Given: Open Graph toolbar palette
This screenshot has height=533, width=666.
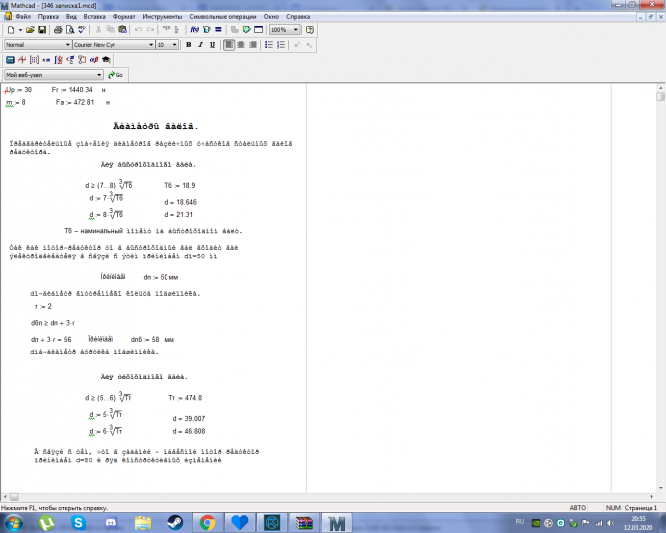Looking at the screenshot, I should (22, 60).
